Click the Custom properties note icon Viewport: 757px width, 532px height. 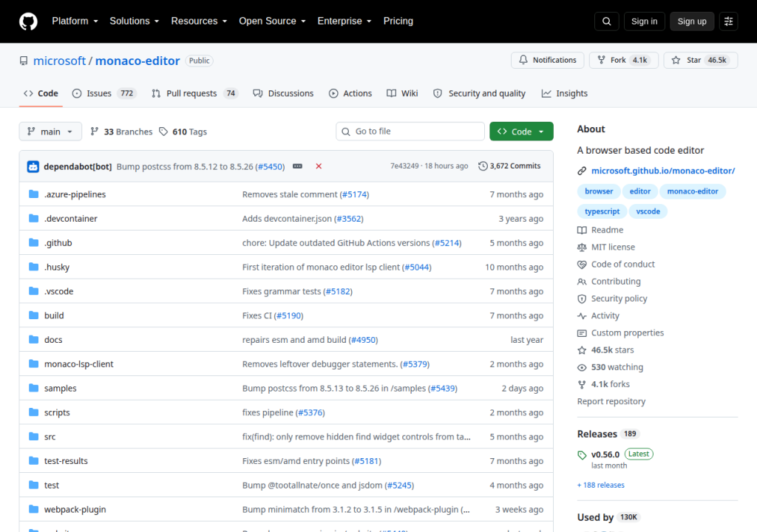pyautogui.click(x=582, y=333)
